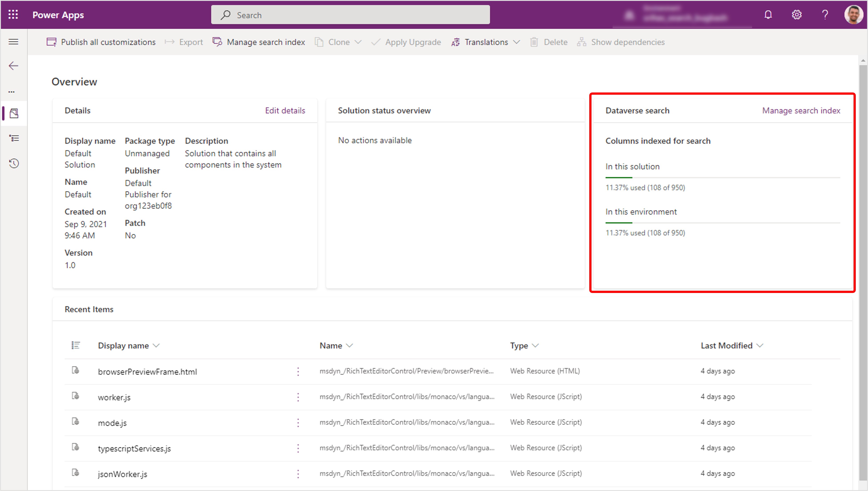Click the more options ellipsis in sidebar
The width and height of the screenshot is (868, 491).
[x=12, y=92]
